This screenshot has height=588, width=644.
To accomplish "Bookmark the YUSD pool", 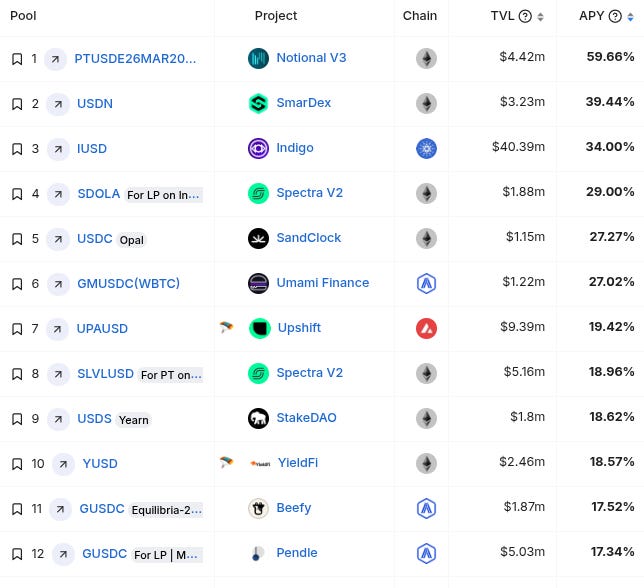I will click(17, 464).
